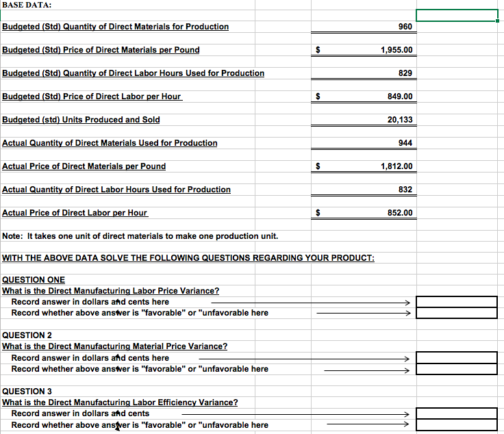Click Budgeted Quantity of Direct Labor Hours label
The image size is (504, 434).
coord(133,73)
